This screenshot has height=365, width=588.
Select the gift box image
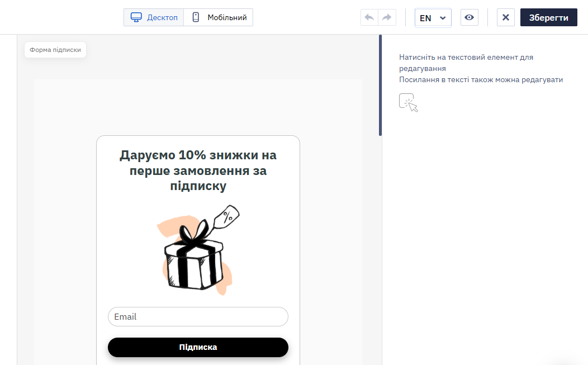(198, 250)
